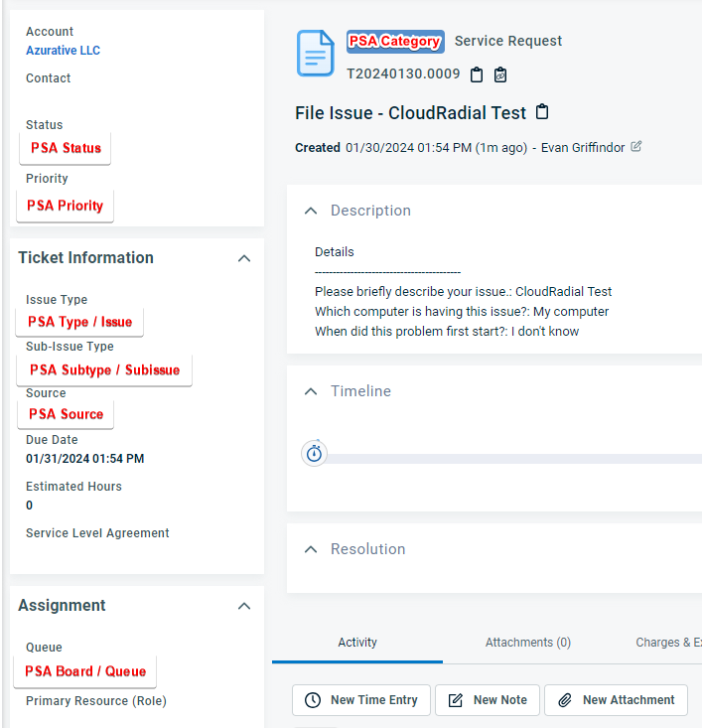702x728 pixels.
Task: Collapse the Resolution section
Action: pyautogui.click(x=311, y=549)
